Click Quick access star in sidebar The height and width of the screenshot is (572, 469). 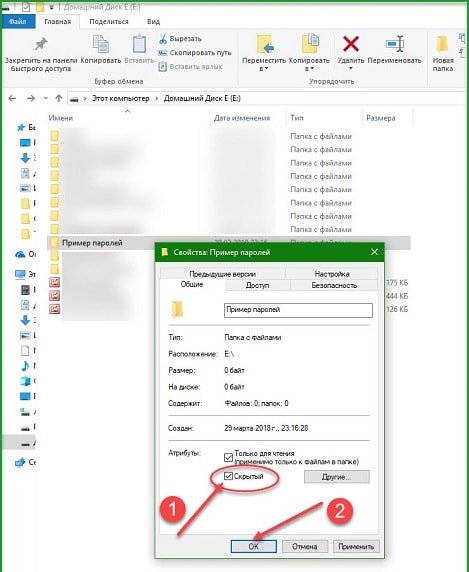[21, 127]
